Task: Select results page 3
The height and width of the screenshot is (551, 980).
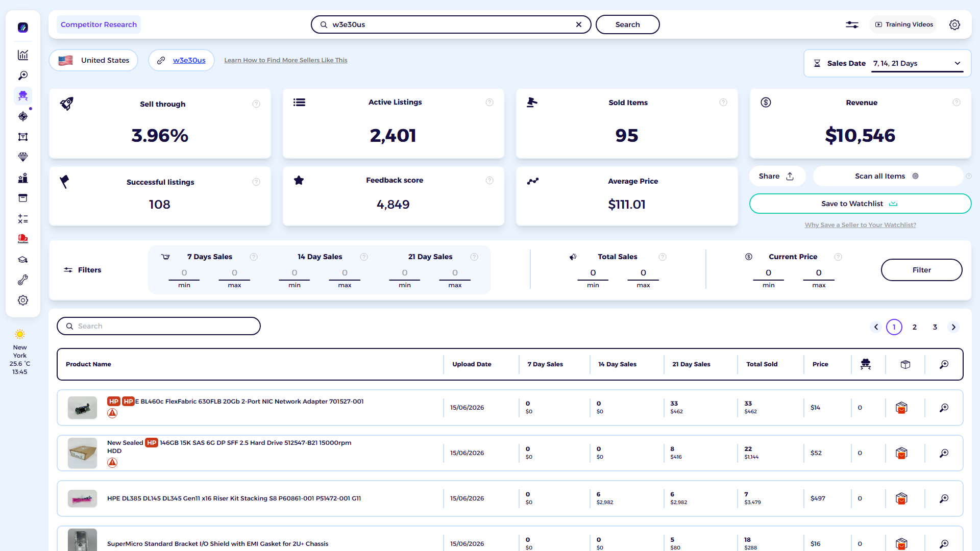Action: [935, 327]
